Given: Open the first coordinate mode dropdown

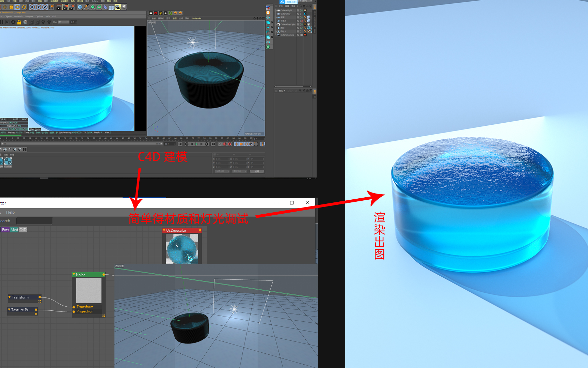Looking at the screenshot, I should (222, 171).
